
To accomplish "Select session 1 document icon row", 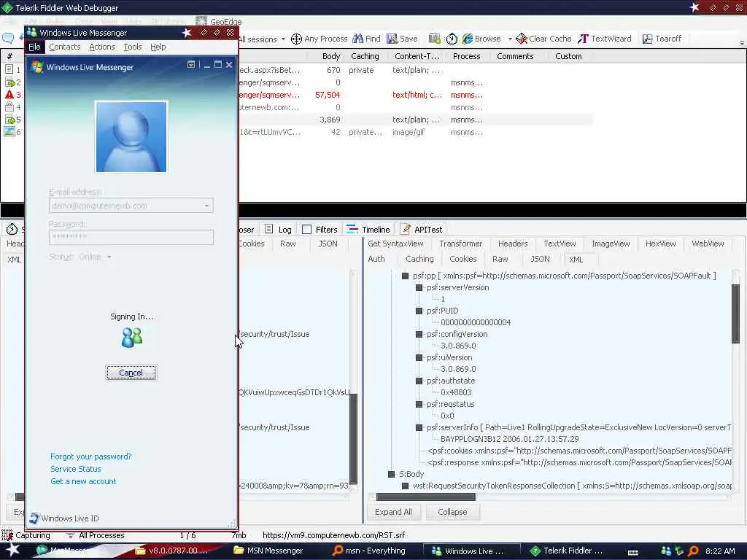I will coord(9,69).
